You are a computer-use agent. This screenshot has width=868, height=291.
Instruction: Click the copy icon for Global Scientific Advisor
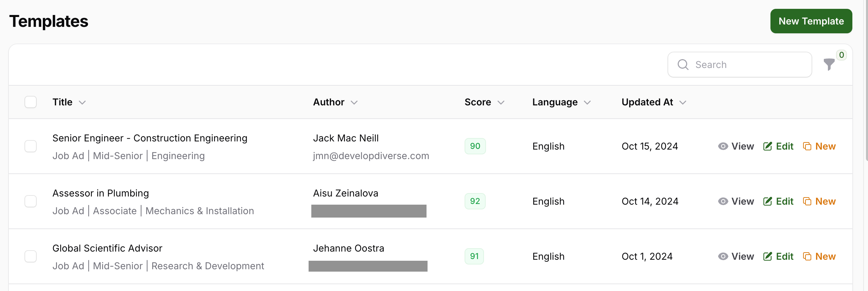coord(807,256)
